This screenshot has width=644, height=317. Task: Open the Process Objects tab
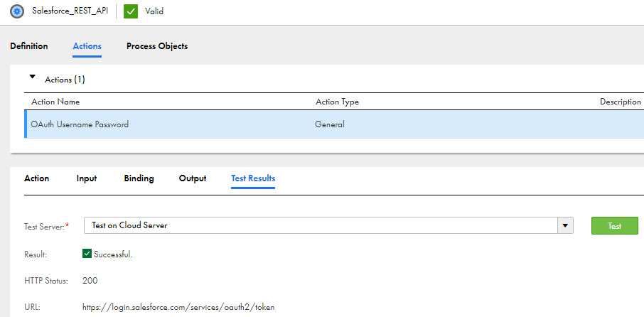(x=157, y=46)
